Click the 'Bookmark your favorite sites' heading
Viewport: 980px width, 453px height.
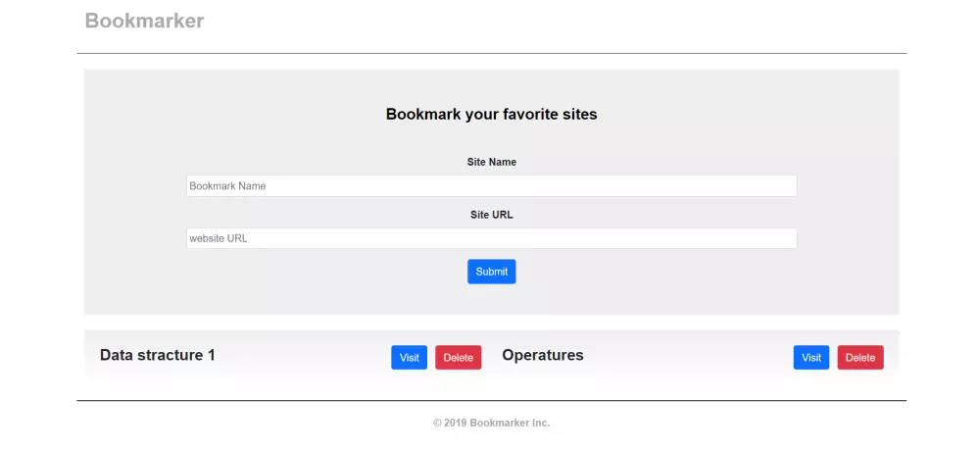491,114
